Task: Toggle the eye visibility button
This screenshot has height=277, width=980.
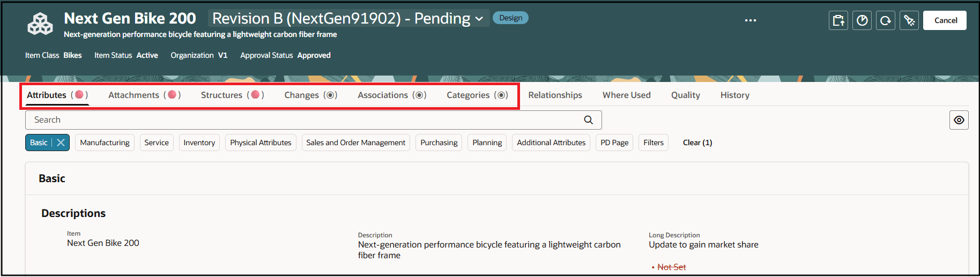Action: tap(959, 120)
